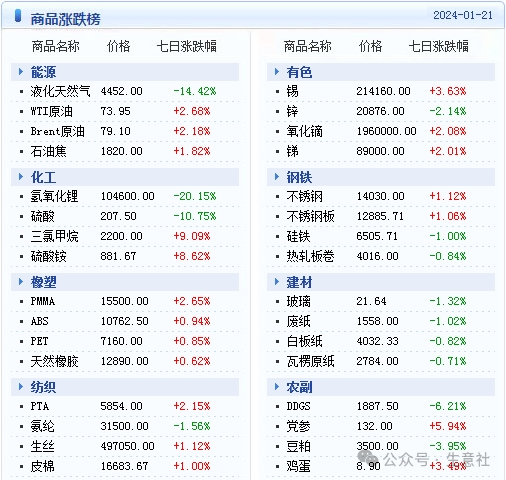Viewport: 506px width, 480px height.
Task: Open 石油焦 commodity
Action: (48, 151)
